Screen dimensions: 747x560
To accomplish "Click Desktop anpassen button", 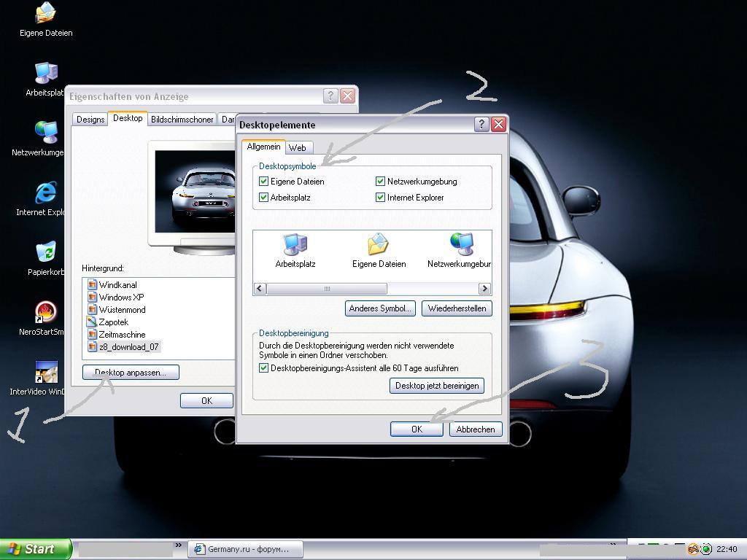I will 131,373.
